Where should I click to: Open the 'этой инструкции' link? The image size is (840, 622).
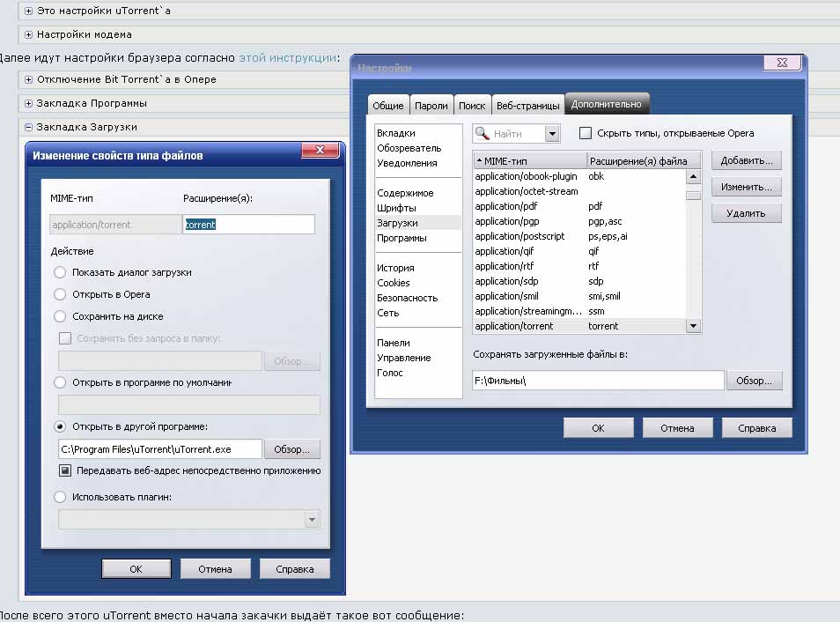point(287,57)
